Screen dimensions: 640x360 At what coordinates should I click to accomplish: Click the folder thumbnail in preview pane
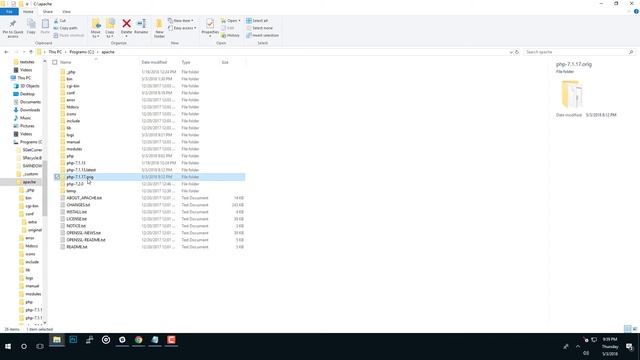[x=572, y=94]
